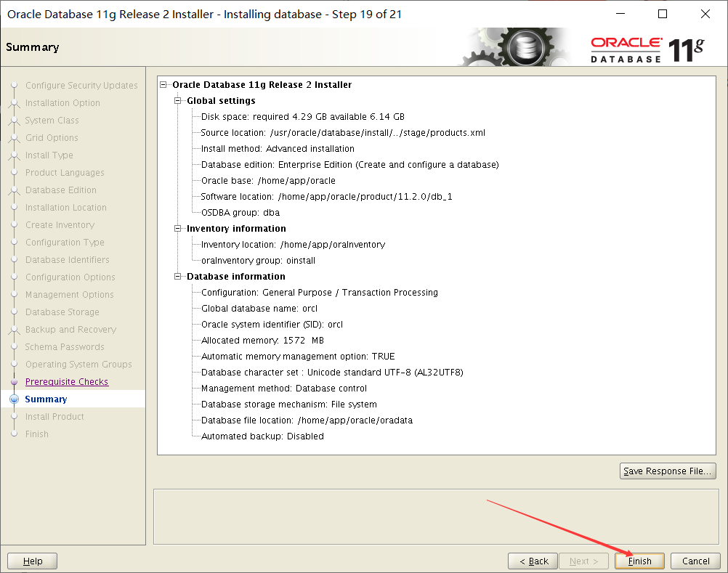Collapse the Database information node
The width and height of the screenshot is (728, 573).
[x=177, y=277]
